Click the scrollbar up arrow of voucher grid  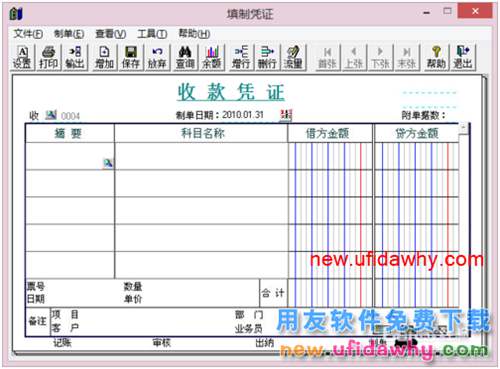coord(463,128)
